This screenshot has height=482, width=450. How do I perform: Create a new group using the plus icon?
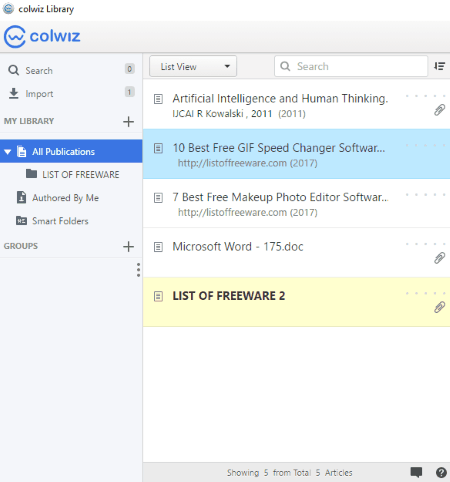coord(128,246)
